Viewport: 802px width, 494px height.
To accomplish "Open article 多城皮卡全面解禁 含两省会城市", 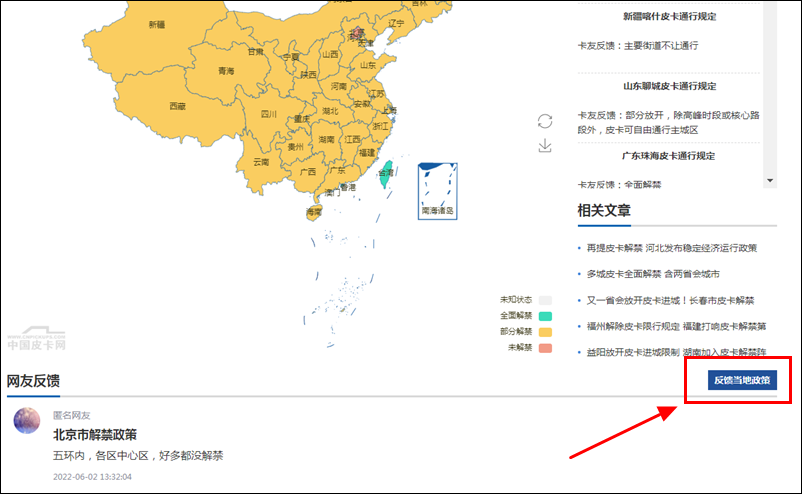I will pyautogui.click(x=653, y=274).
